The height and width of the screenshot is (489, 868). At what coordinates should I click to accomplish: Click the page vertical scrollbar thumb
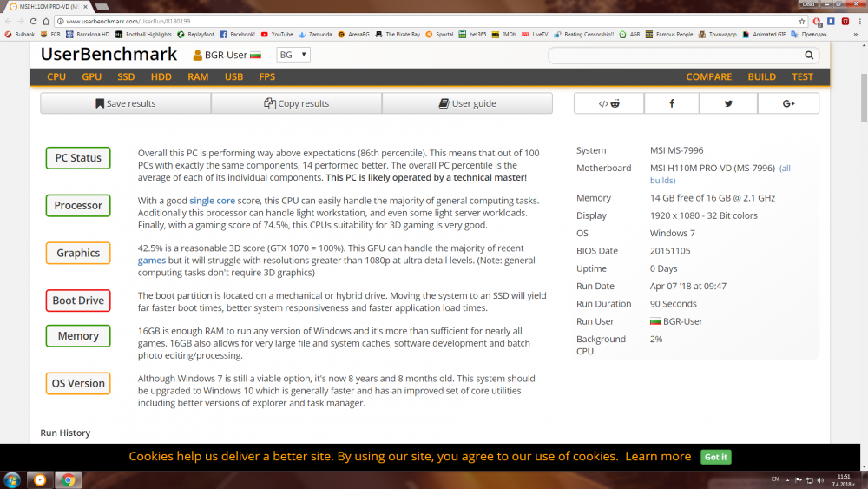pyautogui.click(x=864, y=97)
